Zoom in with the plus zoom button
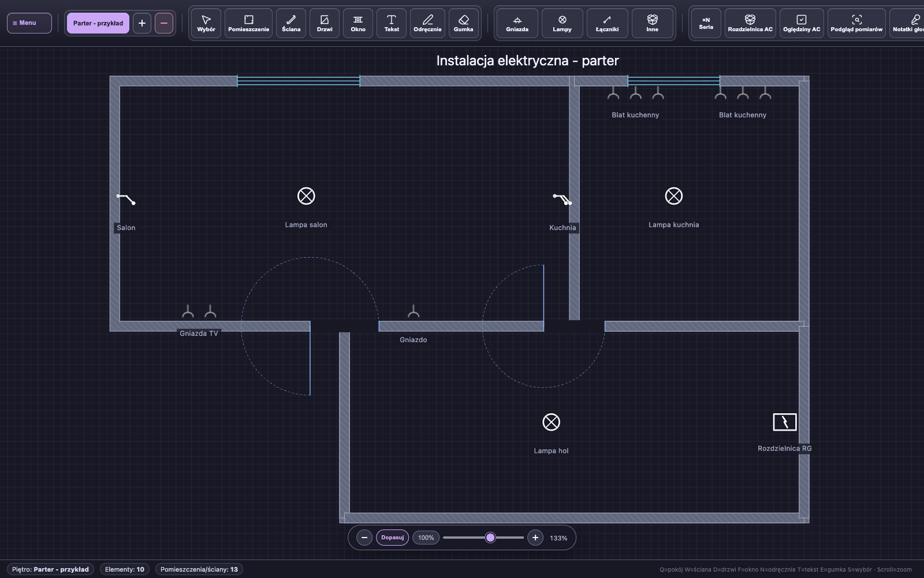Screen dimensions: 924x578 click(x=535, y=538)
